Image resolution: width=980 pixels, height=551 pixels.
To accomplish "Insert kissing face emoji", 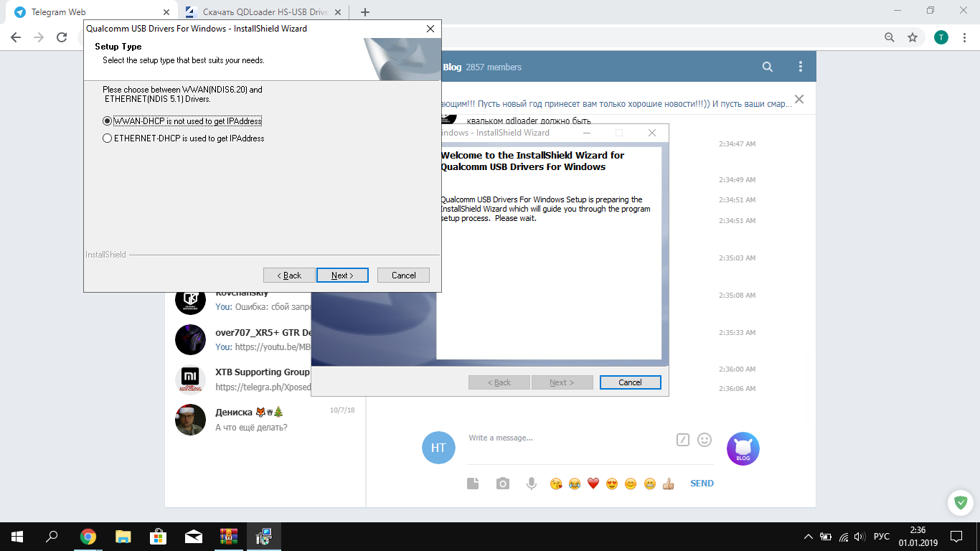I will [x=556, y=484].
